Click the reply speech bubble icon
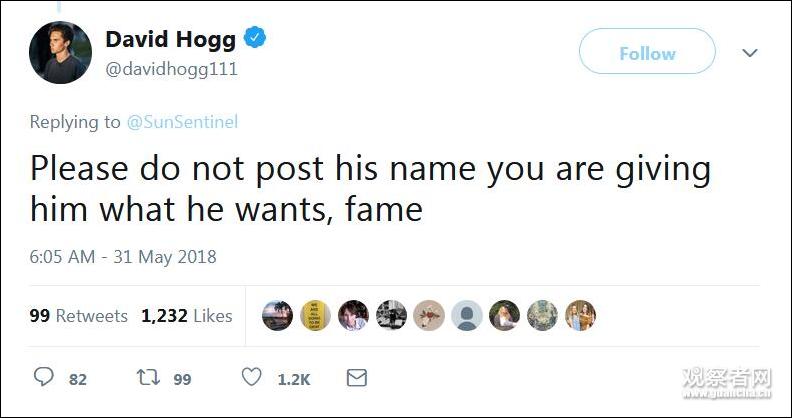This screenshot has width=792, height=418. (x=45, y=378)
